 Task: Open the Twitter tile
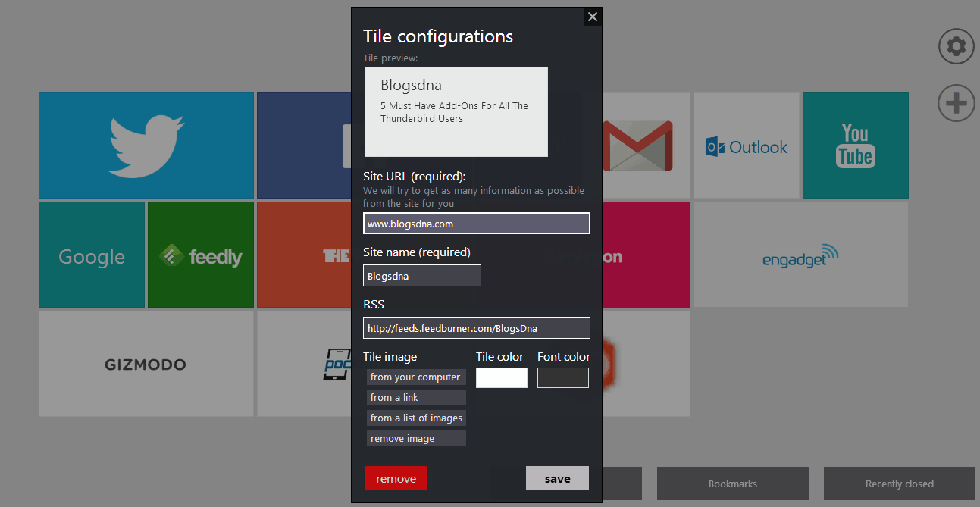coord(146,146)
